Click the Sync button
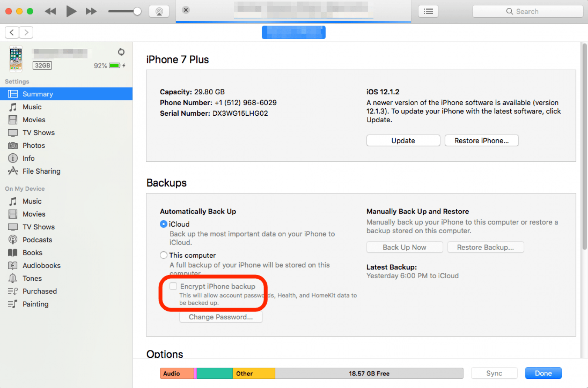 click(494, 373)
